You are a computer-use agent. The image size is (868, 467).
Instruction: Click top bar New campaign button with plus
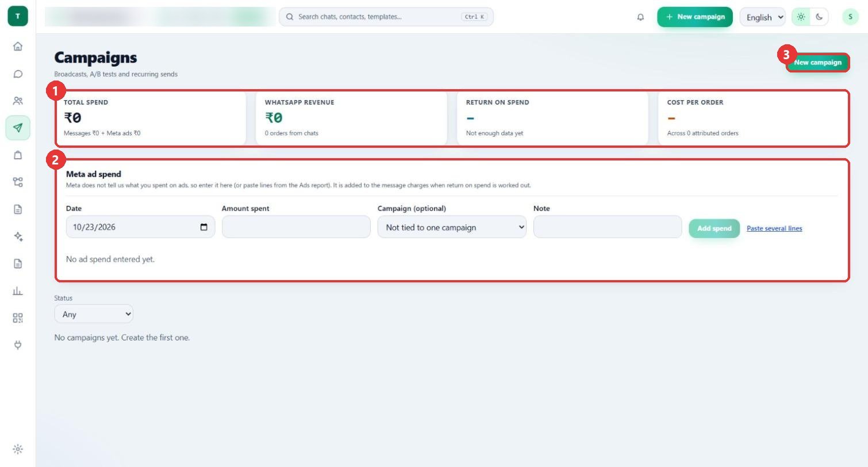click(695, 17)
